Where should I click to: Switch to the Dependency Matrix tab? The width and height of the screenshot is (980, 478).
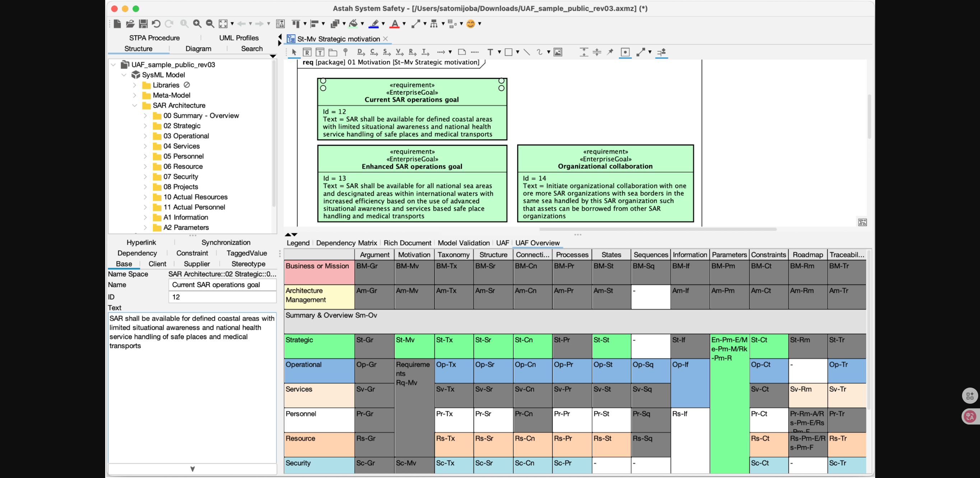click(x=346, y=243)
